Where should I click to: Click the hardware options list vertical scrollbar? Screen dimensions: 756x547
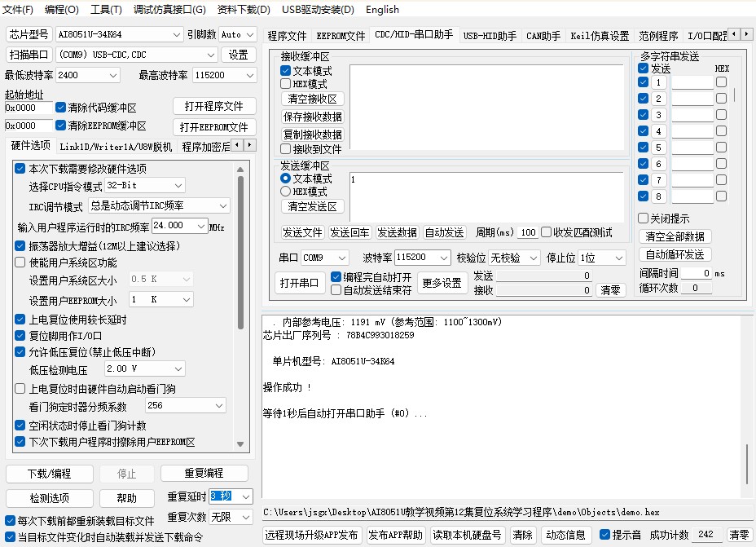tap(240, 252)
